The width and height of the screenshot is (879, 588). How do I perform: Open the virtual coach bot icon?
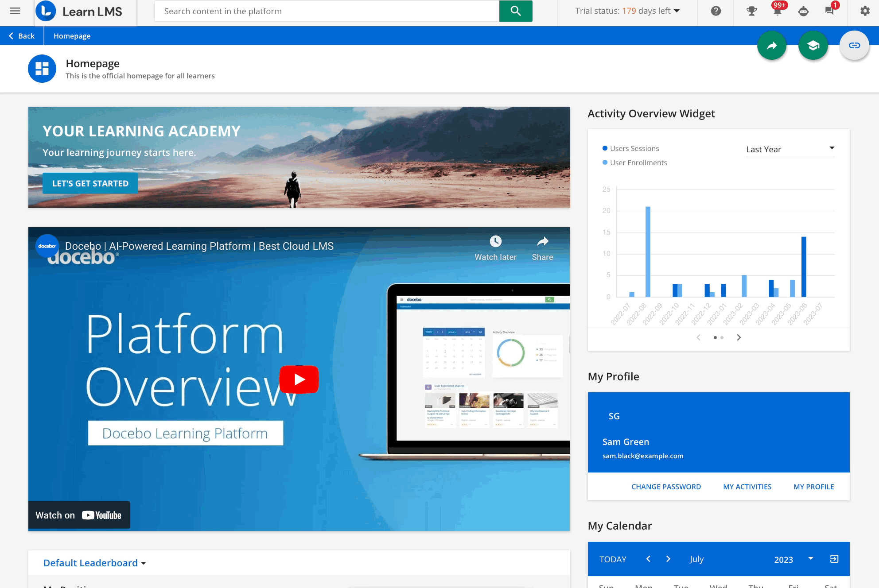pos(803,11)
